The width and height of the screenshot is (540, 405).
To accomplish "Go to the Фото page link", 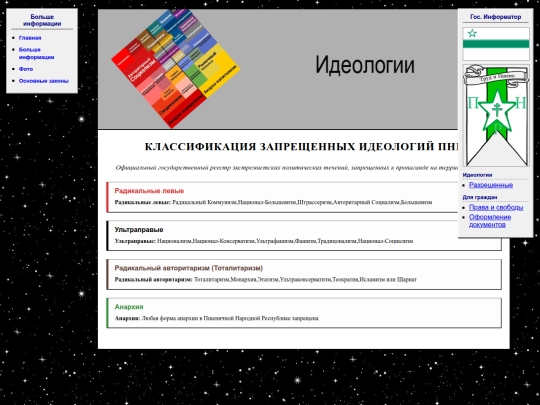I will tap(26, 69).
